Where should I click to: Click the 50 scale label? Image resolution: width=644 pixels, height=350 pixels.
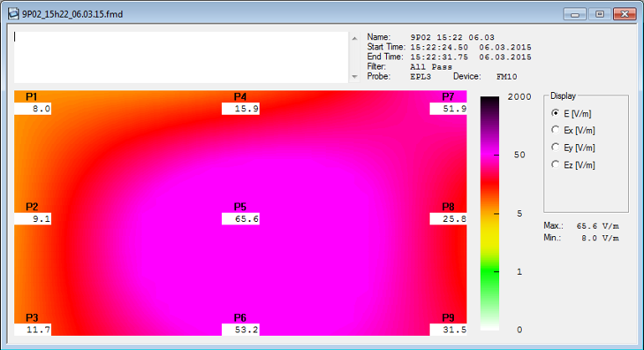tap(519, 155)
